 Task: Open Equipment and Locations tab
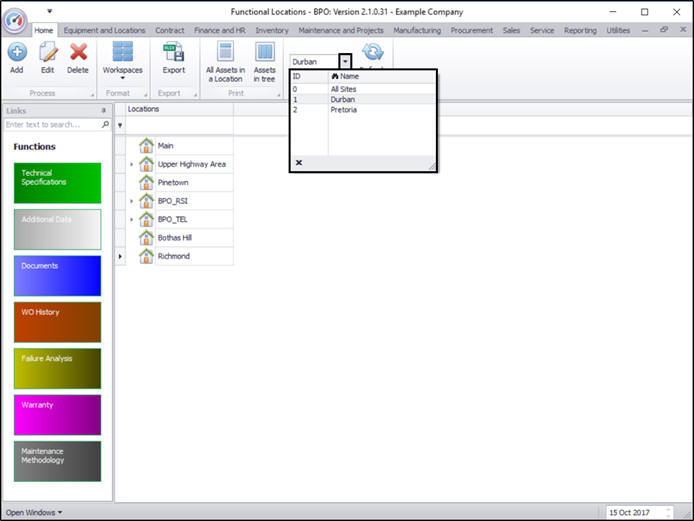click(x=104, y=30)
